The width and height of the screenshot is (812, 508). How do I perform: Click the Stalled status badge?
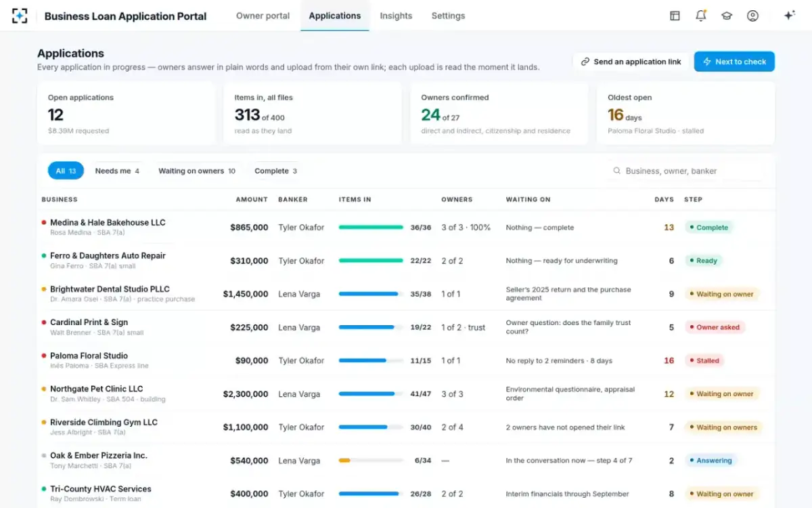704,360
